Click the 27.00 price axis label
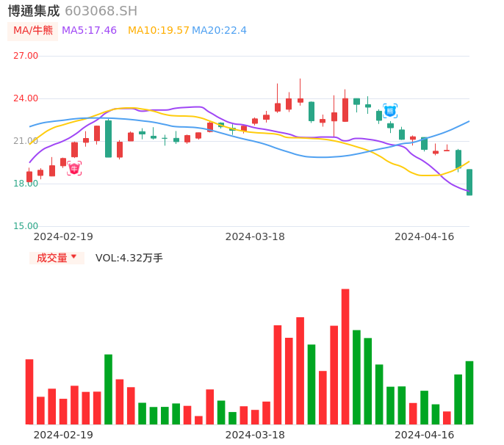The image size is (504, 445). [x=26, y=56]
